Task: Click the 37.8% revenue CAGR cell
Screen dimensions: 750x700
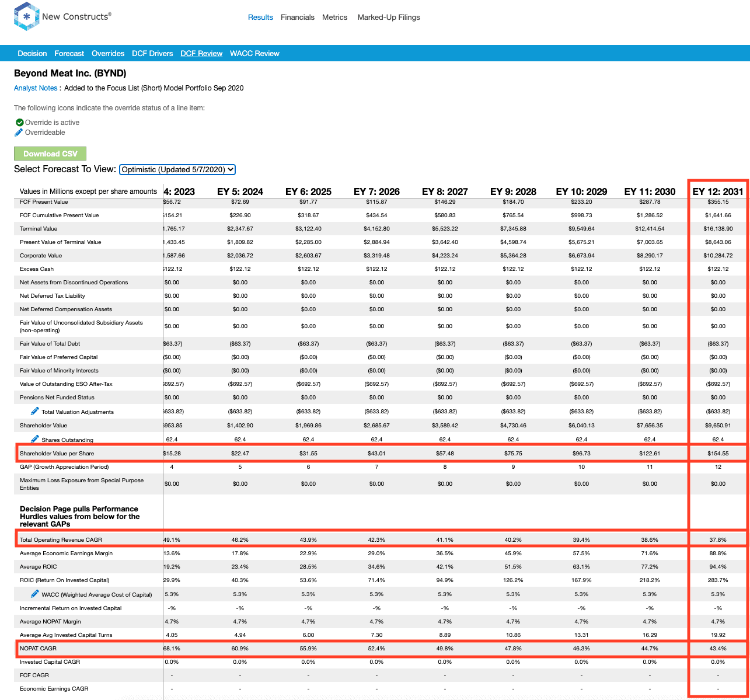Action: (x=718, y=539)
